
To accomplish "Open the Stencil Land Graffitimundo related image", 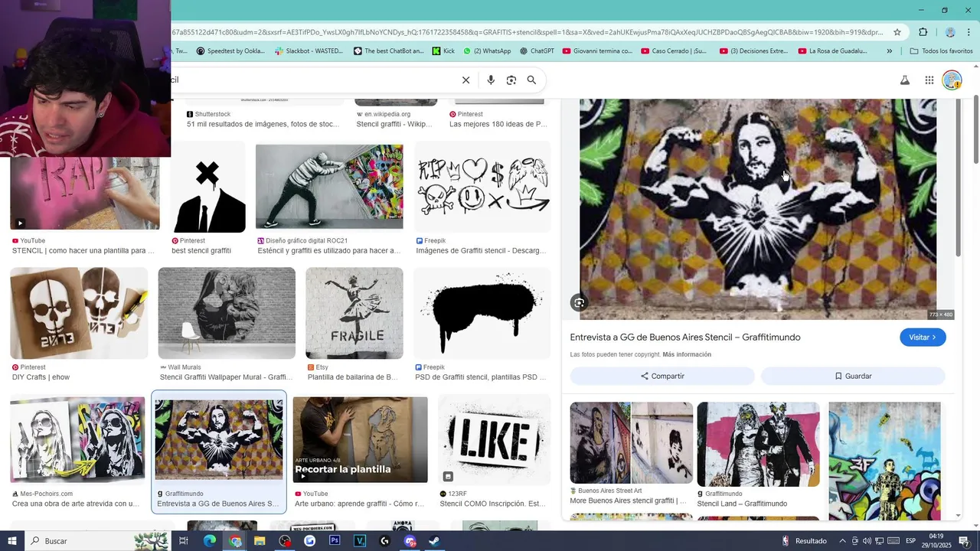I will 758,443.
